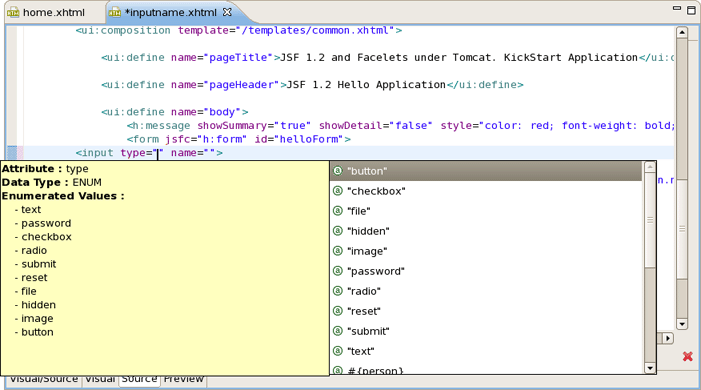Click the red X error icon
The width and height of the screenshot is (701, 390).
(x=688, y=356)
